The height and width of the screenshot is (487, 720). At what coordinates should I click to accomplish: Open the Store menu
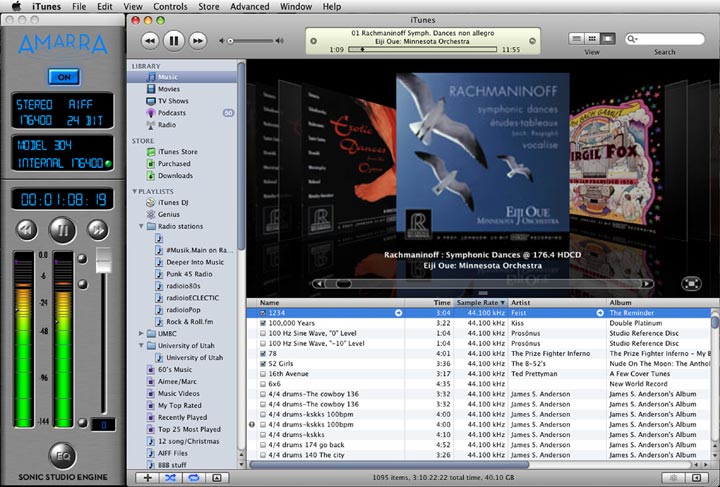[208, 6]
